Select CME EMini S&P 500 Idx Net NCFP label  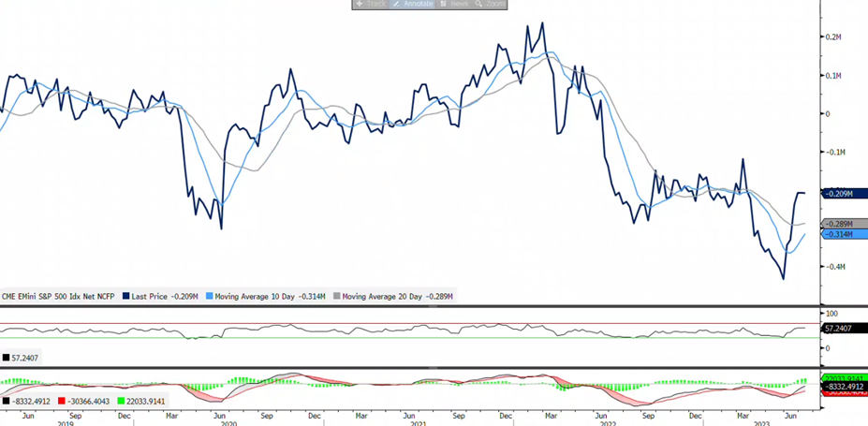click(58, 297)
